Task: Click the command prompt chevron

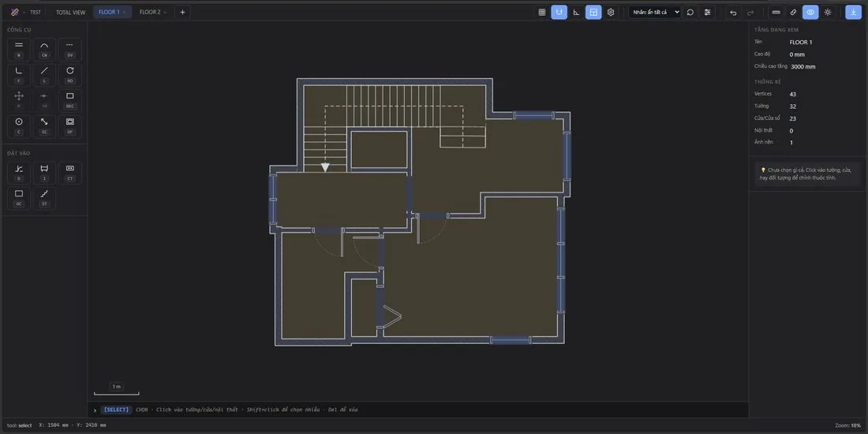Action: tap(95, 410)
